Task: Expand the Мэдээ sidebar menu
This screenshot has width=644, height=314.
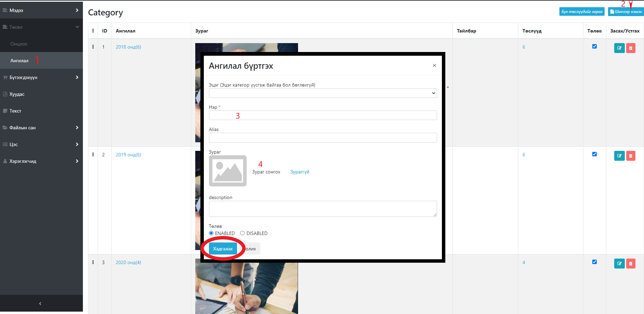Action: point(41,10)
